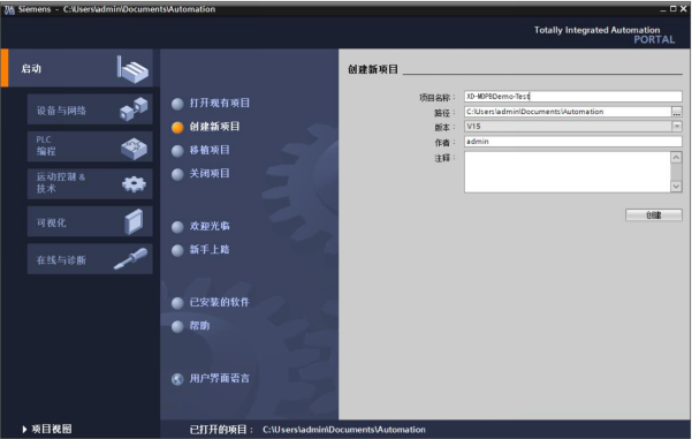Click the bullet next to 新手上路

(x=177, y=250)
